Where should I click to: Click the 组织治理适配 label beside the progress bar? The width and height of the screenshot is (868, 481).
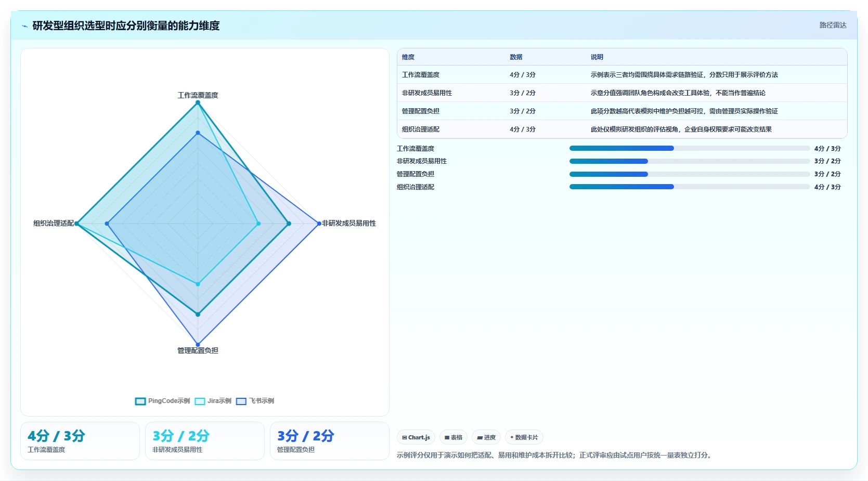tap(416, 187)
